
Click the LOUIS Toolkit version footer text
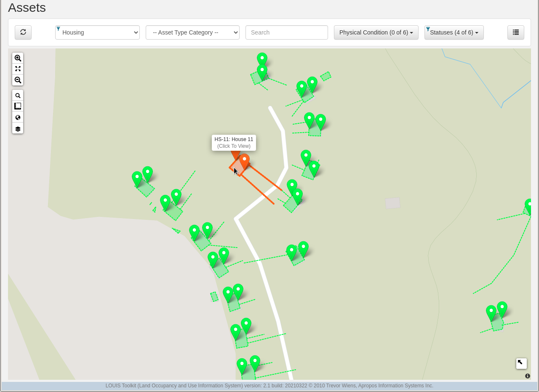pos(269,386)
